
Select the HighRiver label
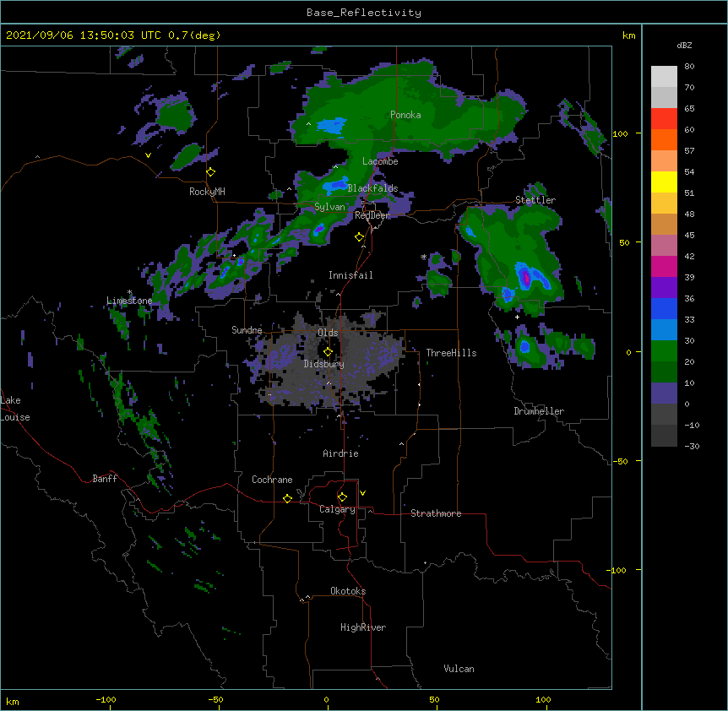click(x=363, y=627)
